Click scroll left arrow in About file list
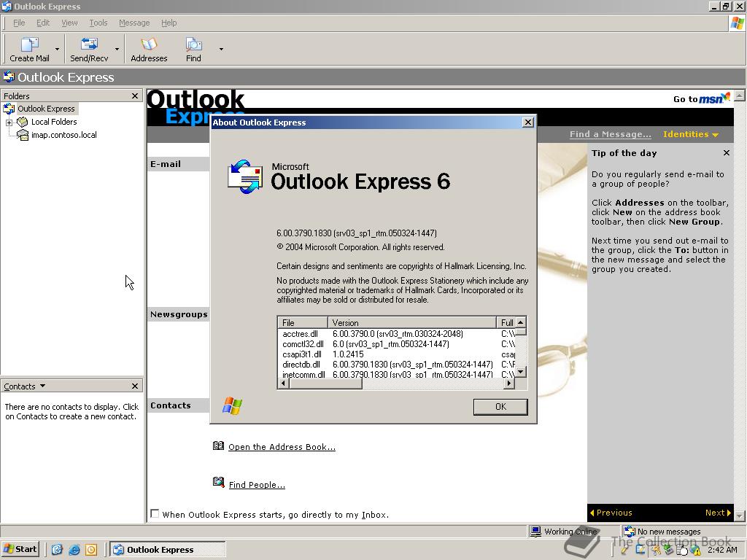The image size is (747, 560). click(x=284, y=383)
